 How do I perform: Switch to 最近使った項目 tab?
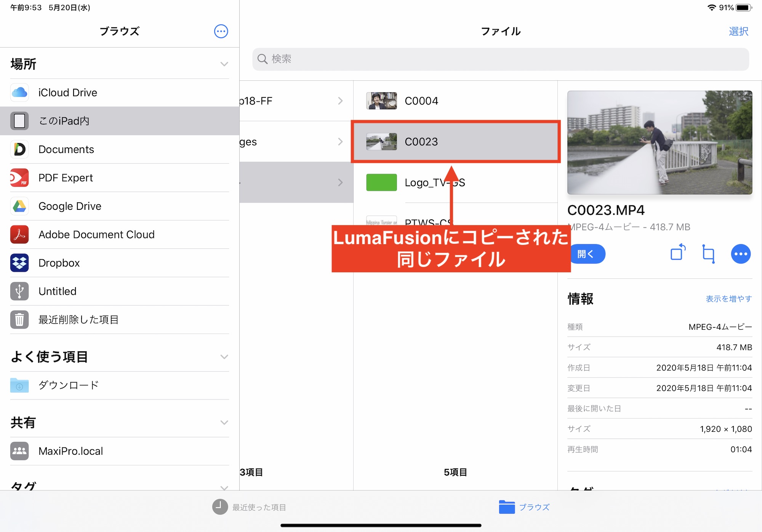click(250, 507)
